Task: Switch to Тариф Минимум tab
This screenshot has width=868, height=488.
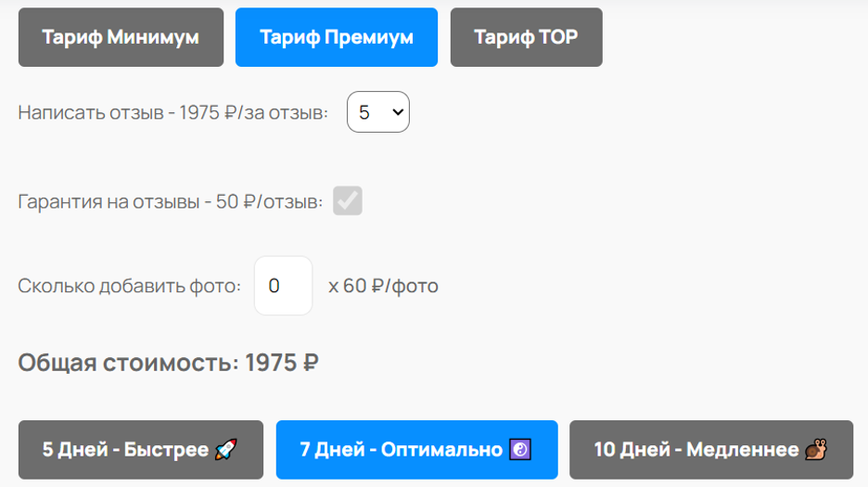Action: click(x=121, y=37)
